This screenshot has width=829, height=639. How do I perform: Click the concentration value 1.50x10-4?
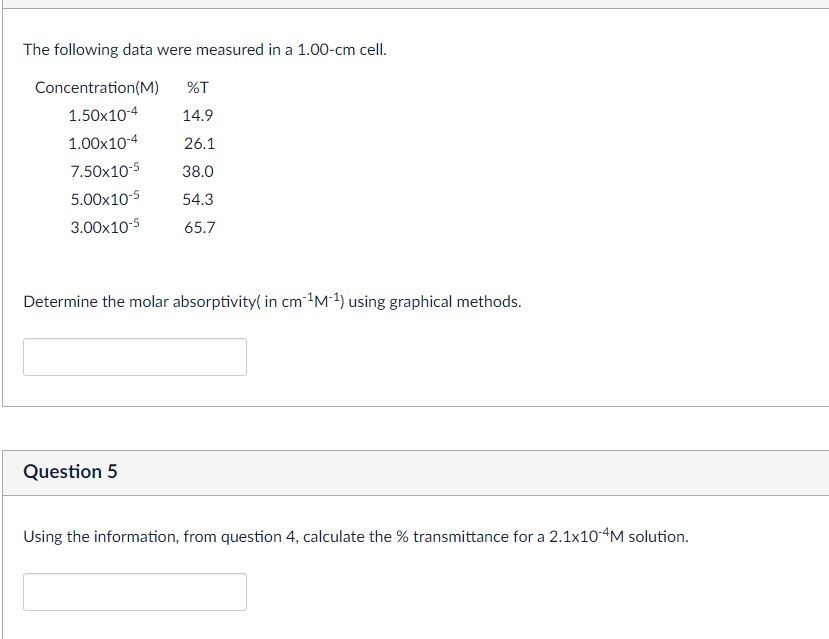click(103, 114)
